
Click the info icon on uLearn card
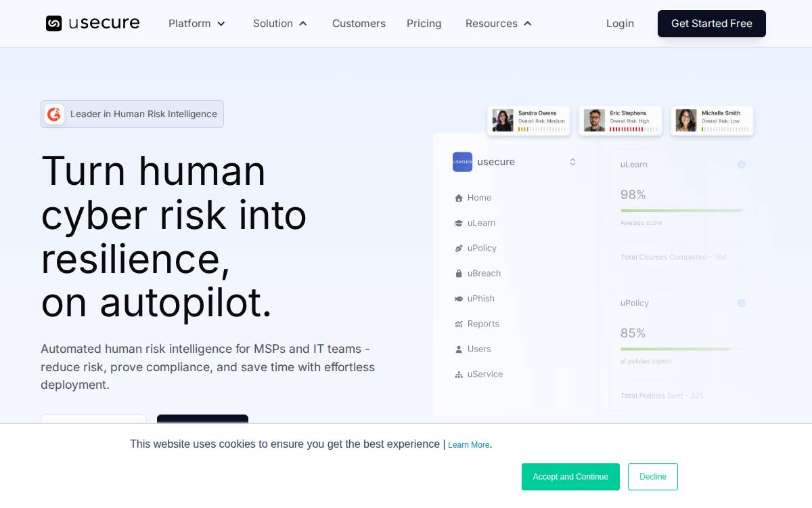(741, 165)
